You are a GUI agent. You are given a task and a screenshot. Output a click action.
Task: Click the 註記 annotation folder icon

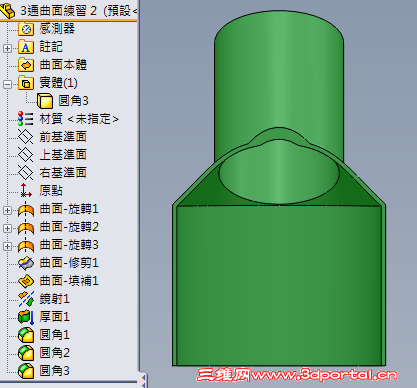[x=26, y=47]
